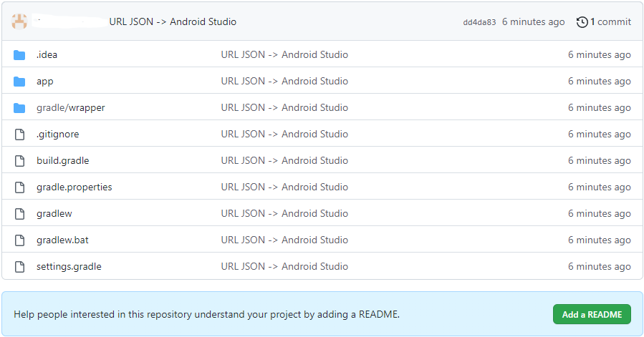Click the commit history clock icon
Viewport: 644px width, 337px height.
pyautogui.click(x=582, y=21)
